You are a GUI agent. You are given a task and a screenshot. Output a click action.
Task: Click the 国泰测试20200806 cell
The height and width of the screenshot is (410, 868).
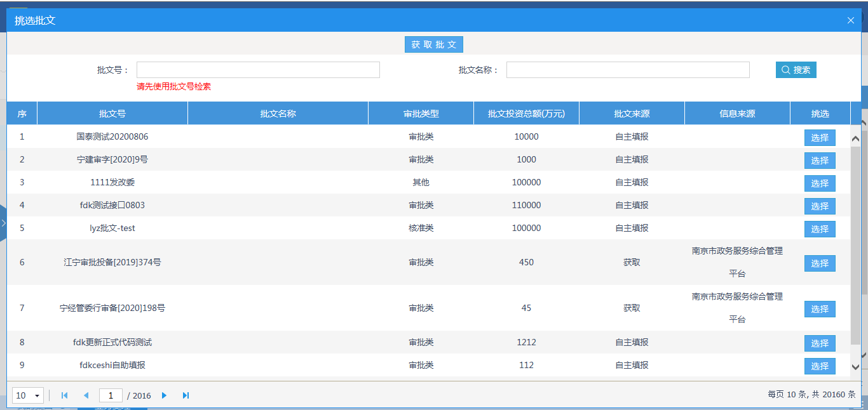pyautogui.click(x=112, y=136)
